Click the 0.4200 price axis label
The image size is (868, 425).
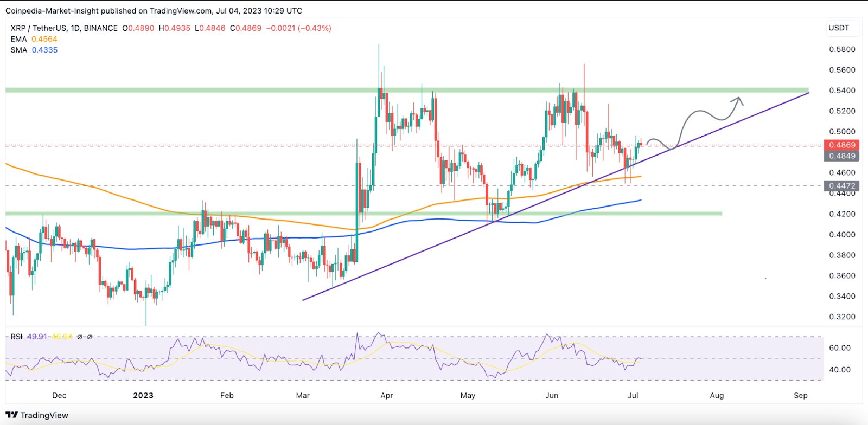[842, 214]
